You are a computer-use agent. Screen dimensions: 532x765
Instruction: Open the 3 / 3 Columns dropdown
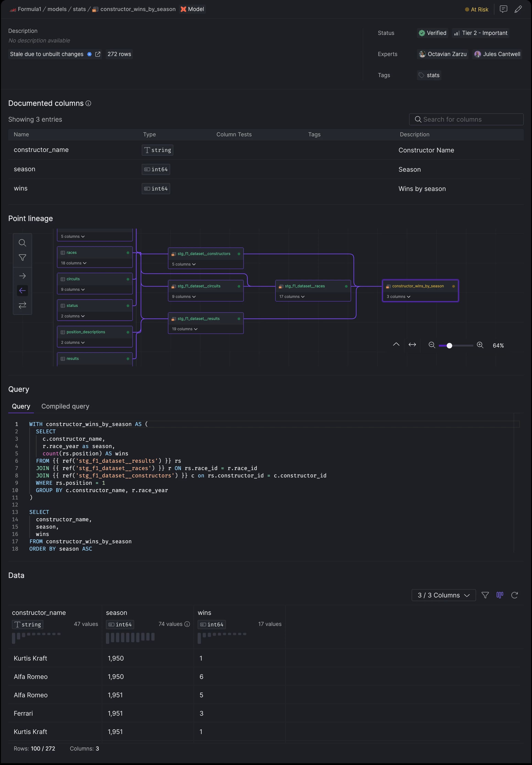coord(443,595)
